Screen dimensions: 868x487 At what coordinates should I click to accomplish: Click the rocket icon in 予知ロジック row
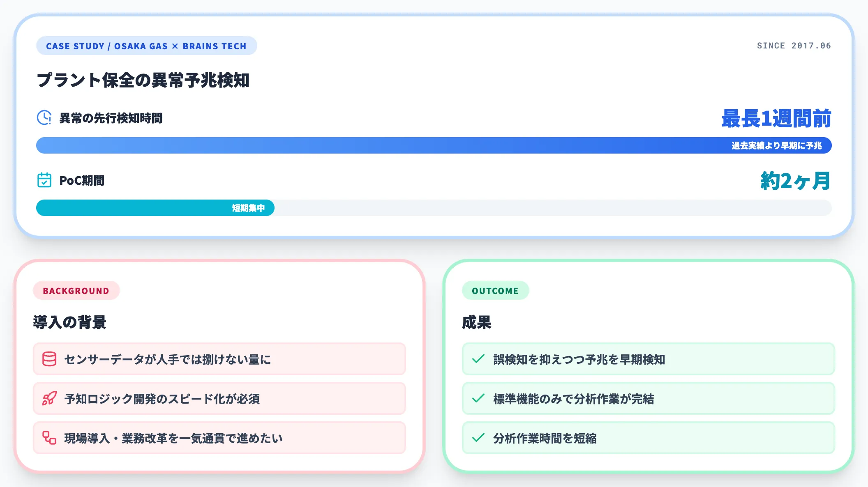49,398
